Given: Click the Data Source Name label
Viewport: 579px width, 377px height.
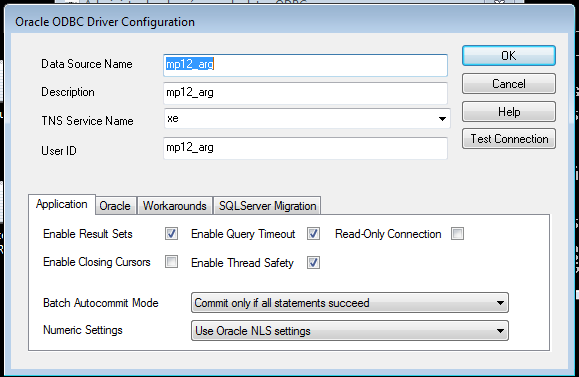Looking at the screenshot, I should pos(87,64).
